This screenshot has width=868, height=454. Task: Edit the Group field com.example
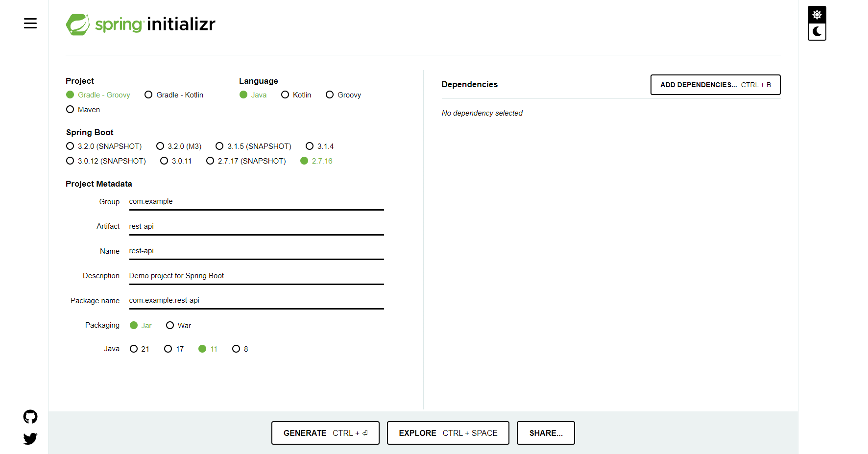(x=257, y=202)
